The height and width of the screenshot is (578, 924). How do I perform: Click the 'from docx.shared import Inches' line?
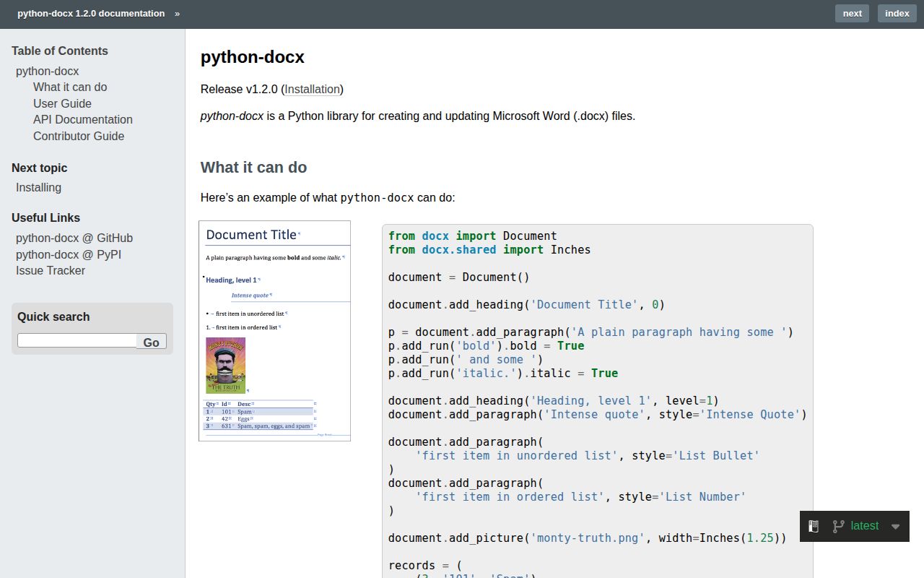pyautogui.click(x=489, y=249)
